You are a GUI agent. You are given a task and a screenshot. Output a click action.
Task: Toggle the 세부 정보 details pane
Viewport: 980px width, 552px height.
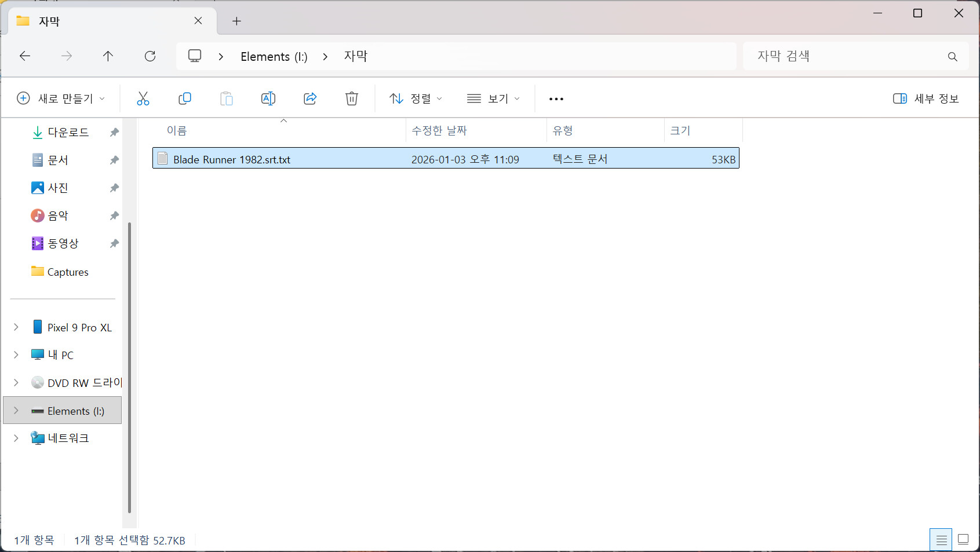point(926,98)
